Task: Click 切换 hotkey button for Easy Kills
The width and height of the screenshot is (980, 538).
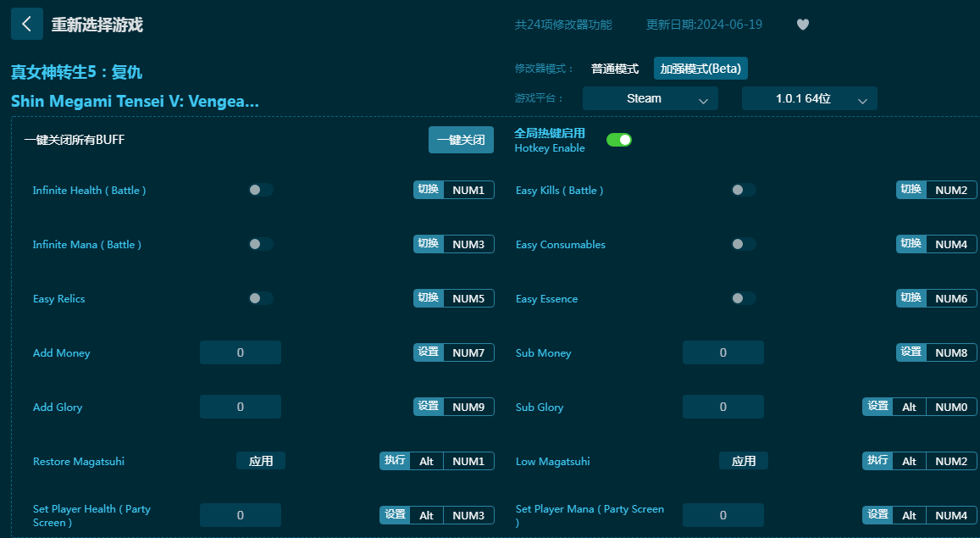Action: 911,190
